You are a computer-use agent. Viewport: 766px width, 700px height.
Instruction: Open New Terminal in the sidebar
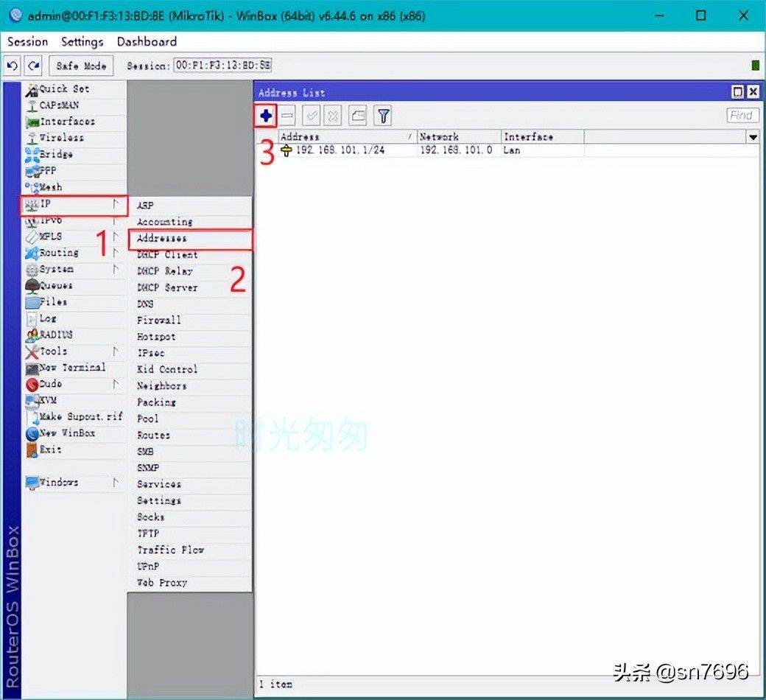point(74,368)
